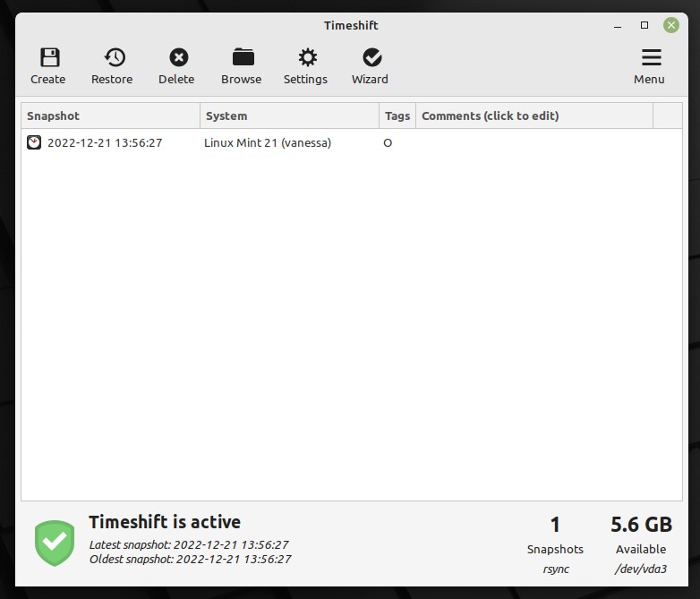Click the /dev/vda3 device label
This screenshot has width=700, height=599.
(x=641, y=569)
